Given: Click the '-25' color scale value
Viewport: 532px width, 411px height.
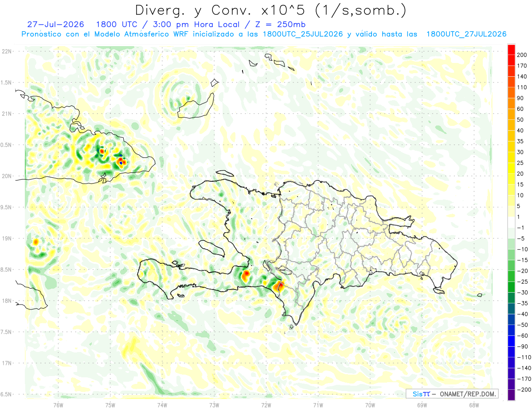Looking at the screenshot, I should pyautogui.click(x=522, y=282).
